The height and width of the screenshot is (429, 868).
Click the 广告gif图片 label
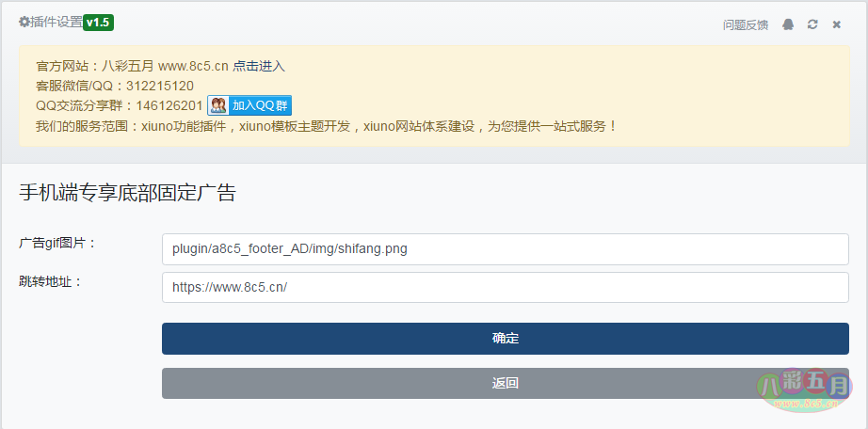57,243
